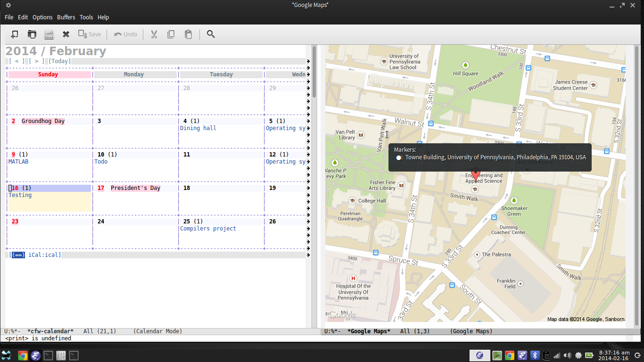Click the Open Directory drawer icon
Image resolution: width=644 pixels, height=362 pixels.
(49, 34)
